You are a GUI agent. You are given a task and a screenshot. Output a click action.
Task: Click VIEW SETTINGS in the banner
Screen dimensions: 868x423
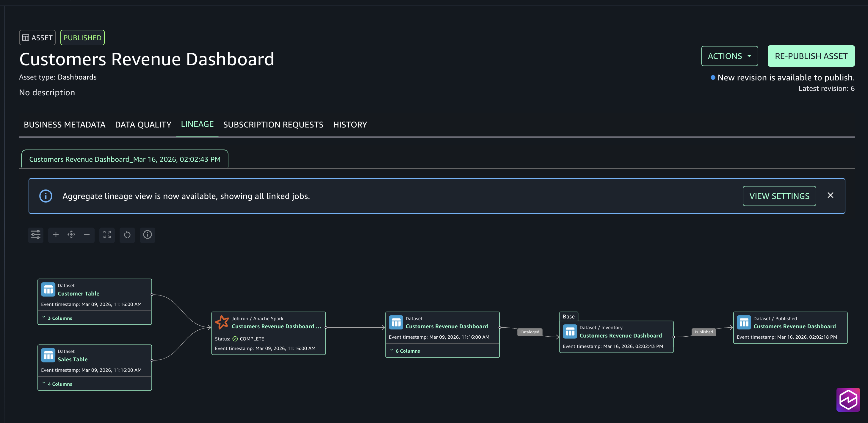(x=779, y=196)
